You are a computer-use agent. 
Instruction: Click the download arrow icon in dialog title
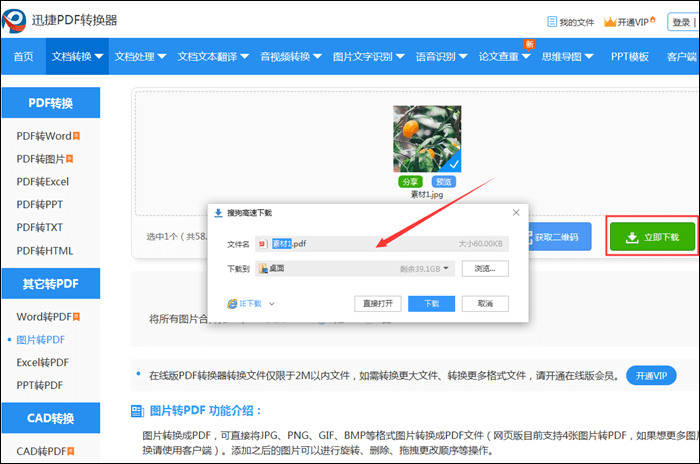218,213
